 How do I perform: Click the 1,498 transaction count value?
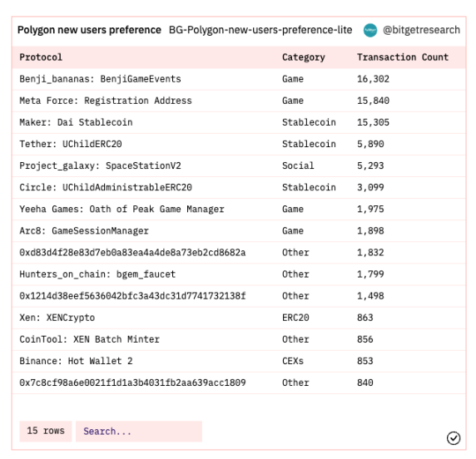pos(370,296)
